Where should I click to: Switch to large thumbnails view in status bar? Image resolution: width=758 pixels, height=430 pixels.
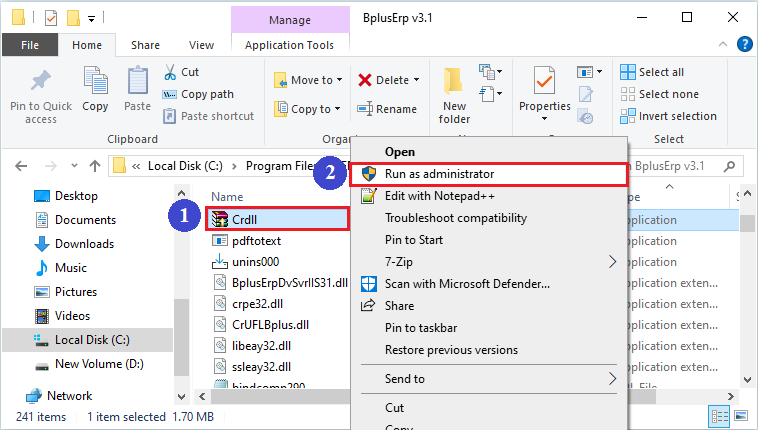point(740,416)
